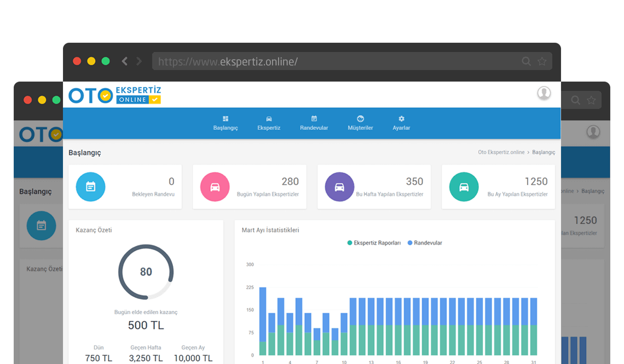The width and height of the screenshot is (624, 364).
Task: Click the pink car icon for Bugün Yapılan Ekspertizler
Action: click(x=215, y=187)
